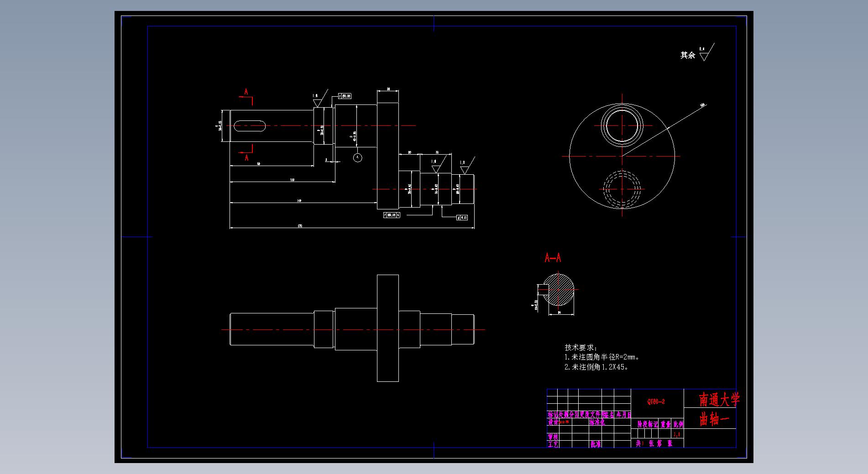Click the keyway slot on the shaft
Image resolution: width=868 pixels, height=474 pixels.
250,126
